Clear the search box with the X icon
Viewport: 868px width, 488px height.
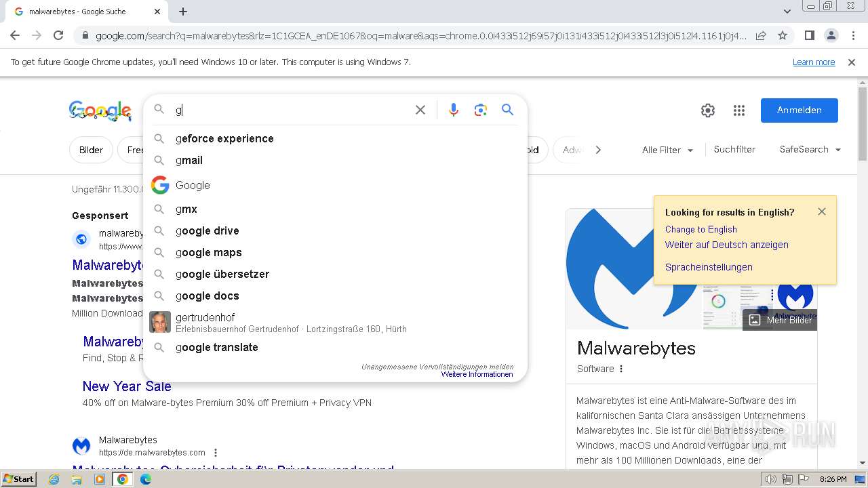(x=420, y=110)
